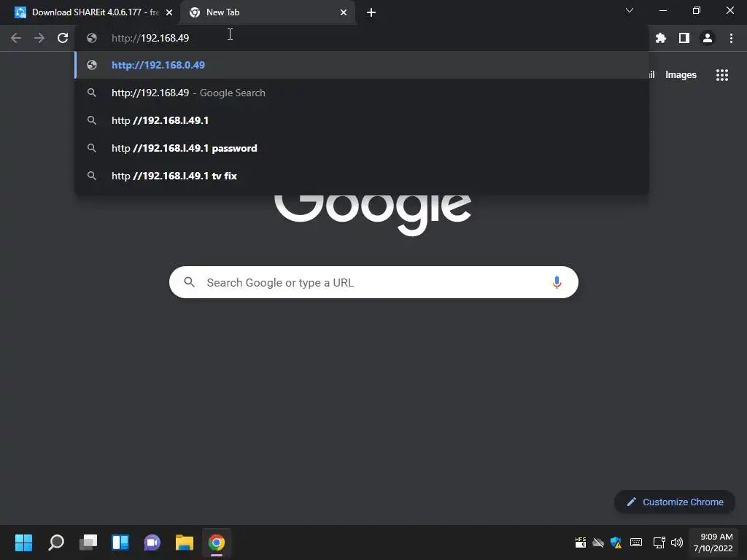Open Task View on the taskbar
The width and height of the screenshot is (747, 560).
[88, 542]
